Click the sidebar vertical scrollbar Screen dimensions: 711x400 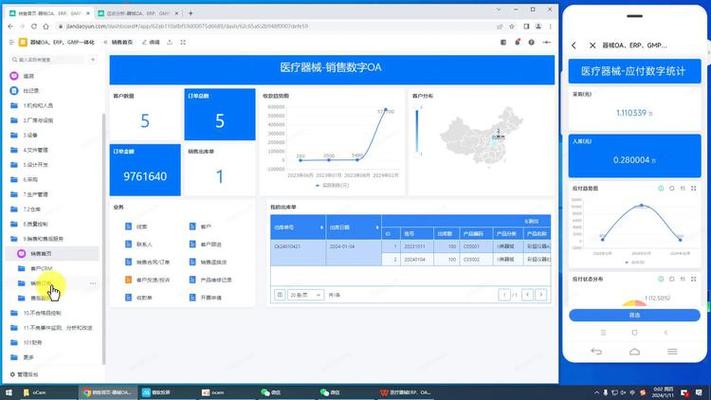(x=103, y=238)
